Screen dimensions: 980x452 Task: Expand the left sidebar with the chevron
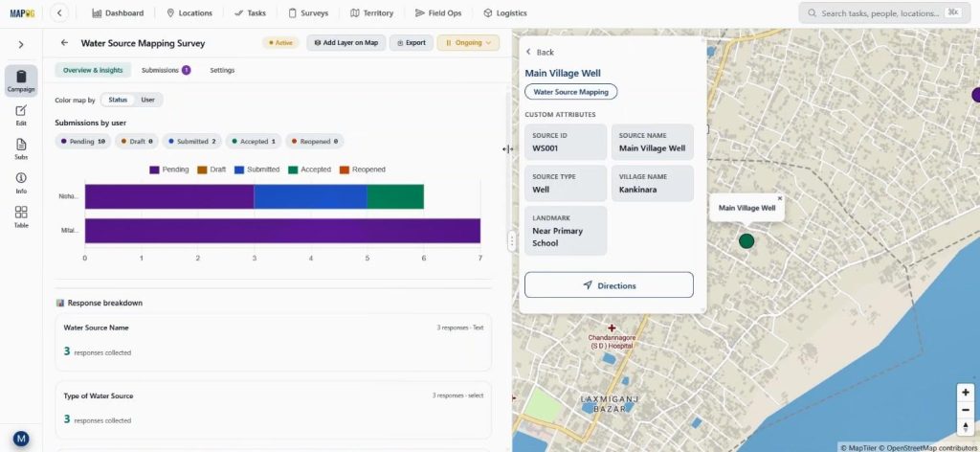[21, 44]
